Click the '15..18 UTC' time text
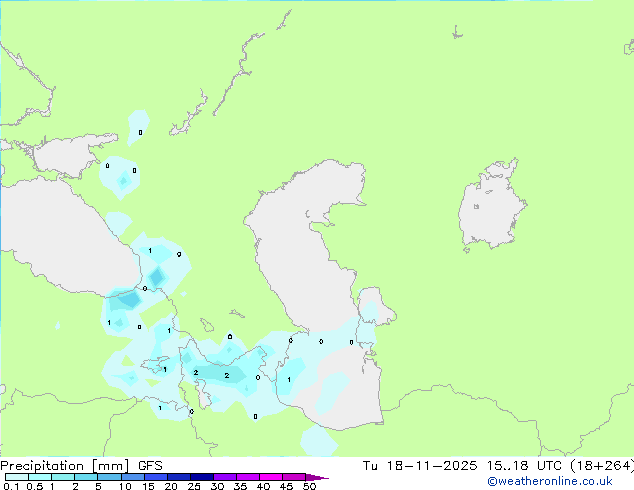The height and width of the screenshot is (490, 634). [524, 466]
